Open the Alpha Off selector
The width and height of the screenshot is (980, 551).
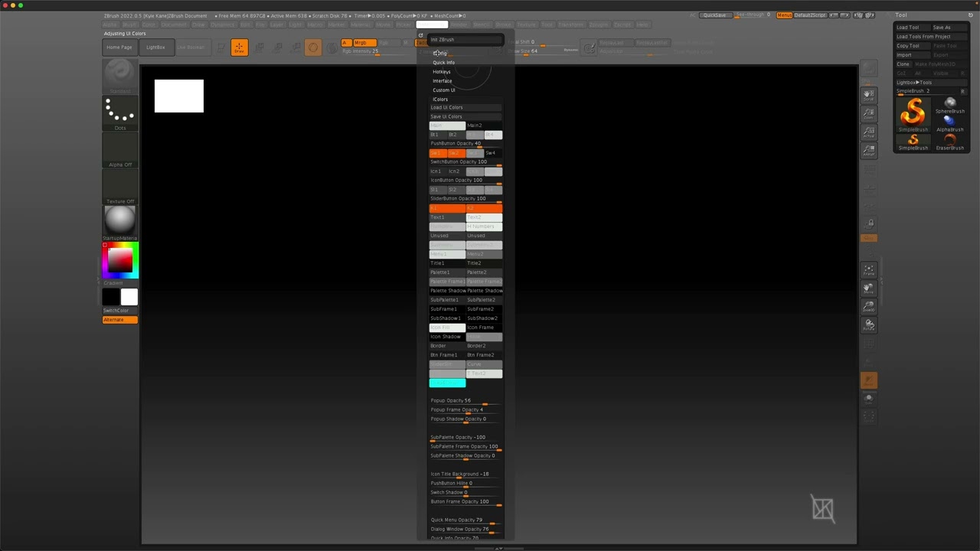pos(120,150)
